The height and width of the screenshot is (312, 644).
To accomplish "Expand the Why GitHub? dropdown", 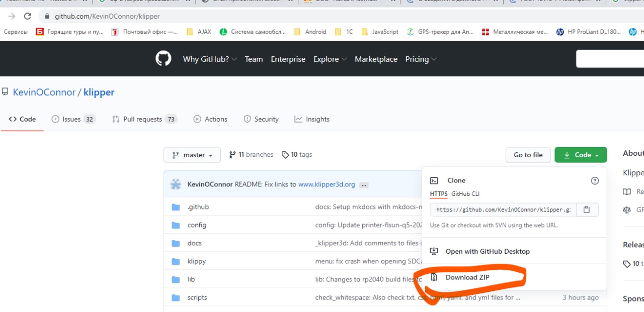I will [x=210, y=59].
